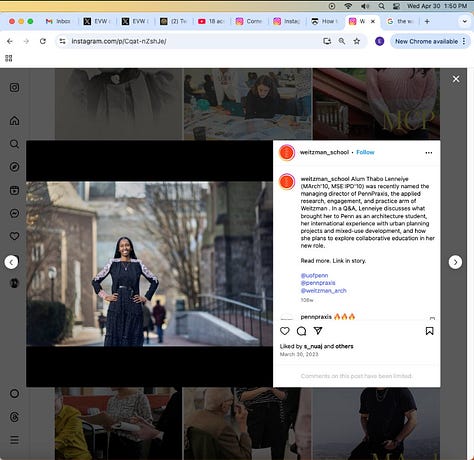Click weitzman_school header profile picture

pos(287,153)
